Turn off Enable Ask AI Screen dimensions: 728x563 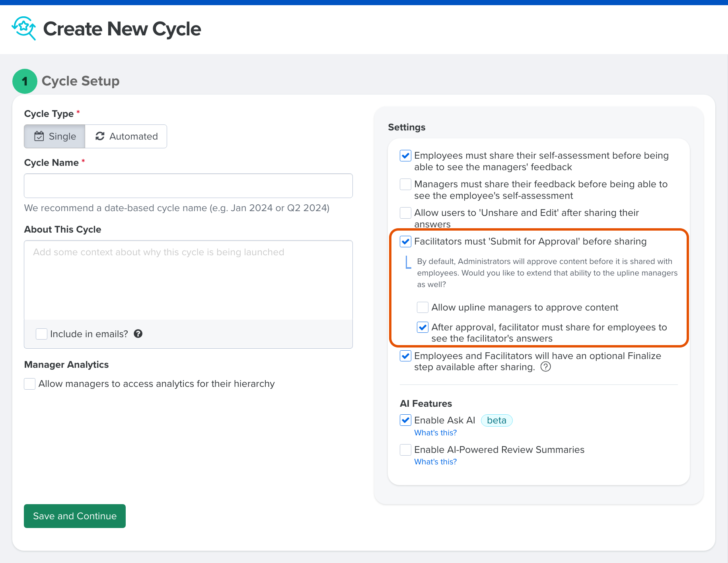point(405,420)
